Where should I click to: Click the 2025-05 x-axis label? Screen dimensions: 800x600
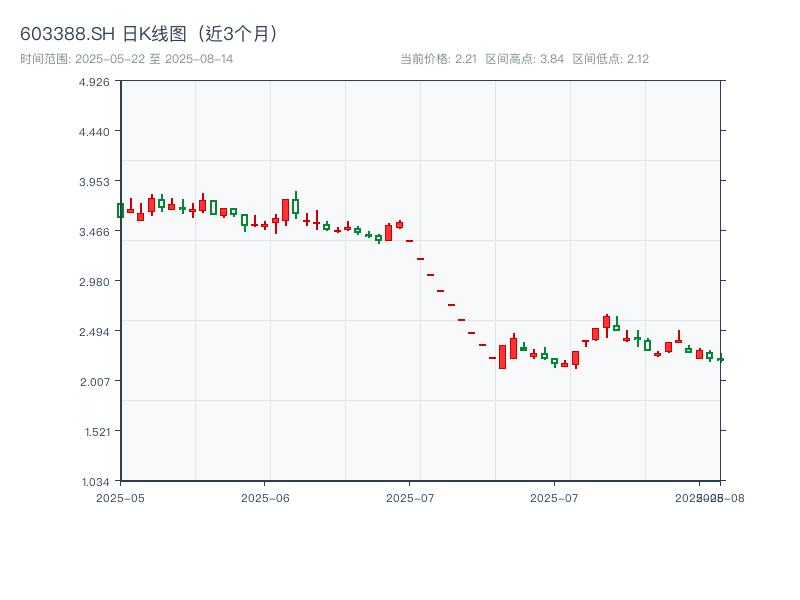pyautogui.click(x=120, y=498)
